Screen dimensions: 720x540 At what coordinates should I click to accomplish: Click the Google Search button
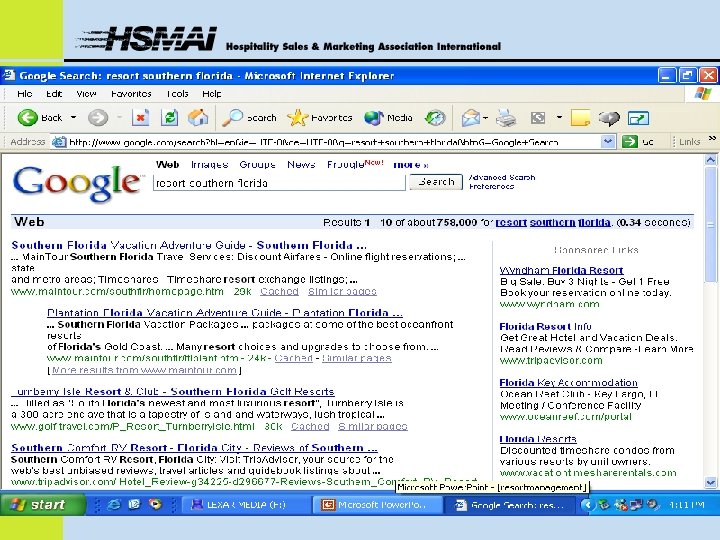pos(436,182)
